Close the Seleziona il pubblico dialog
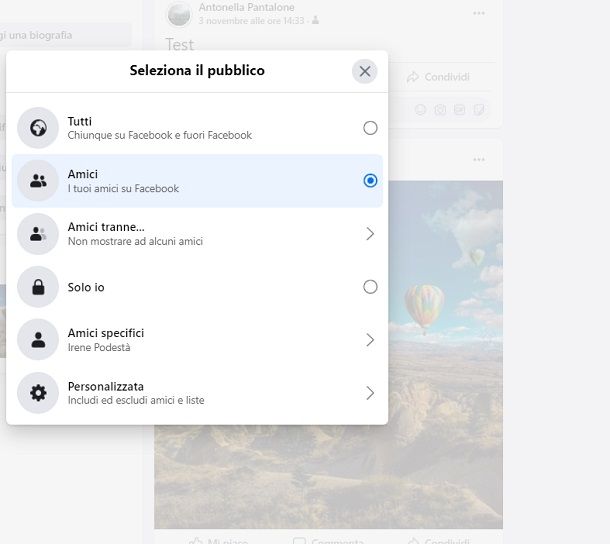The height and width of the screenshot is (544, 610). click(365, 71)
